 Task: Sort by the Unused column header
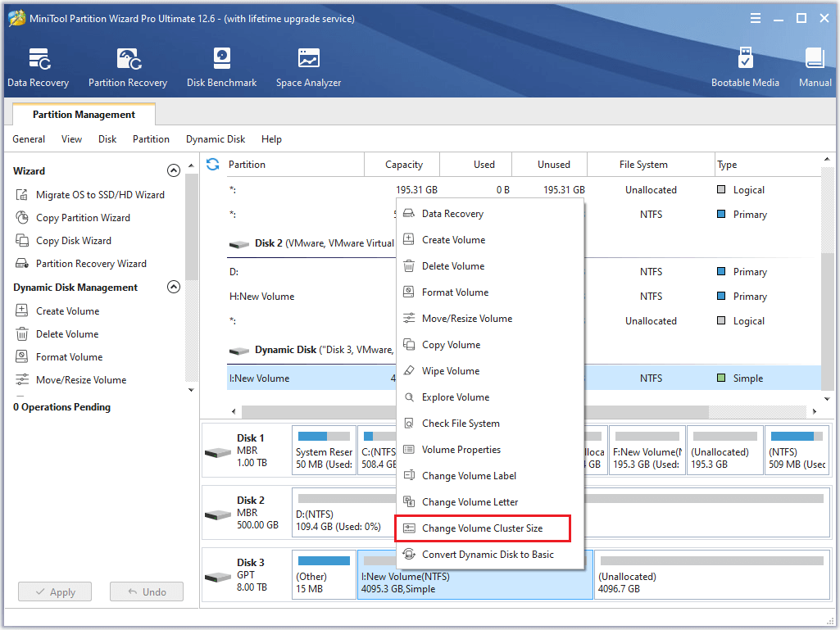point(550,165)
